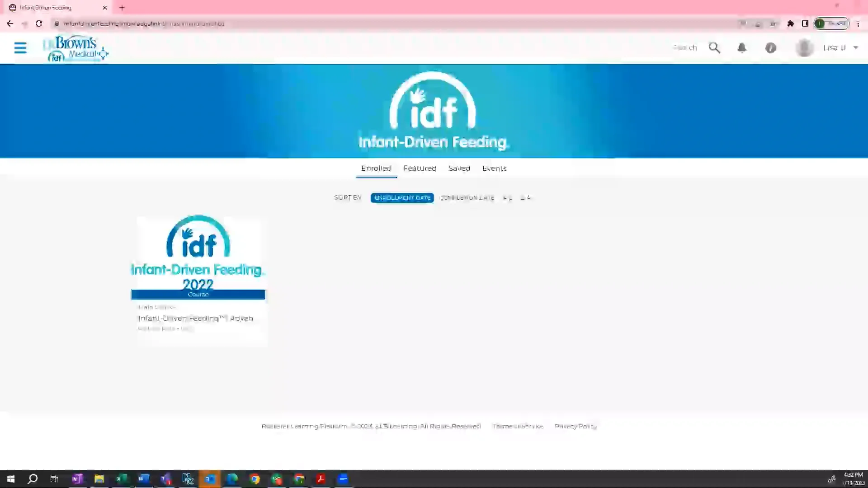
Task: Open the browser extensions puzzle icon
Action: point(791,23)
